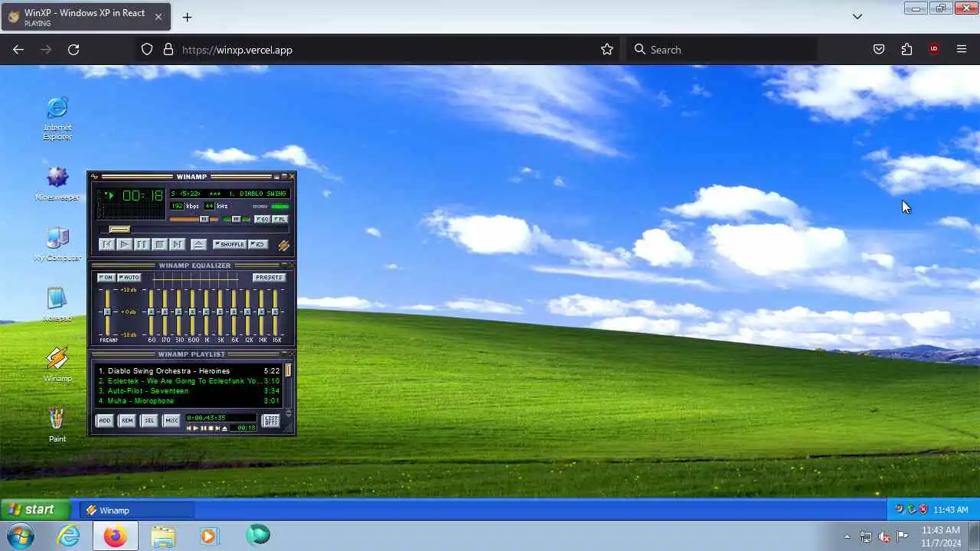Click the Winamp seek position bar
Image resolution: width=980 pixels, height=551 pixels.
[x=194, y=230]
